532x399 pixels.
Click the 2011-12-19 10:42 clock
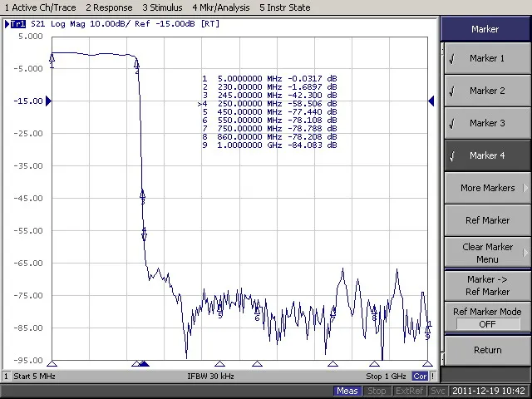(489, 392)
